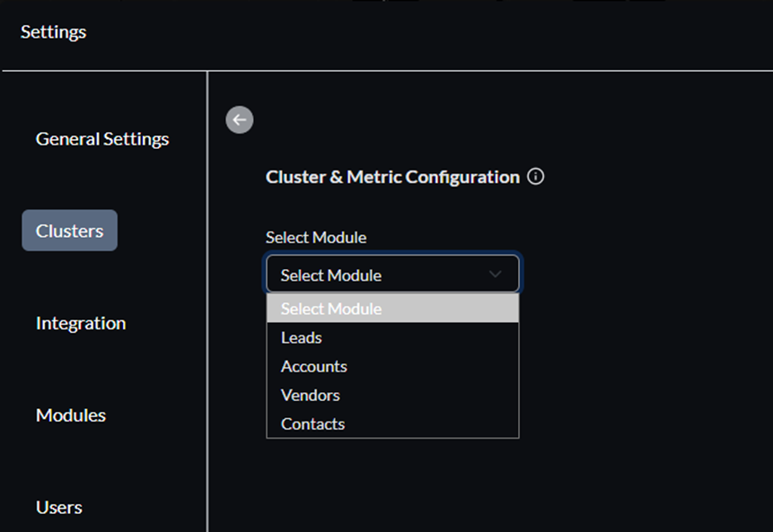Click the Cluster & Metric Configuration heading

click(392, 177)
